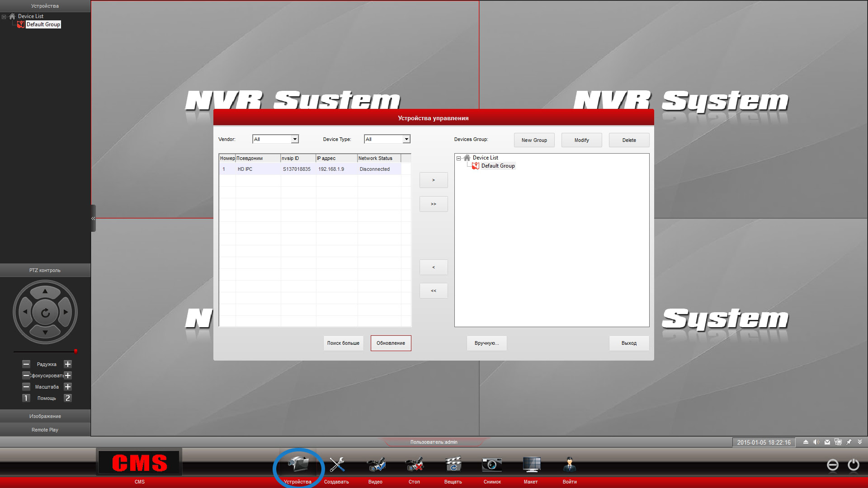Click the envelope message icon in status bar
This screenshot has width=868, height=488.
click(827, 442)
